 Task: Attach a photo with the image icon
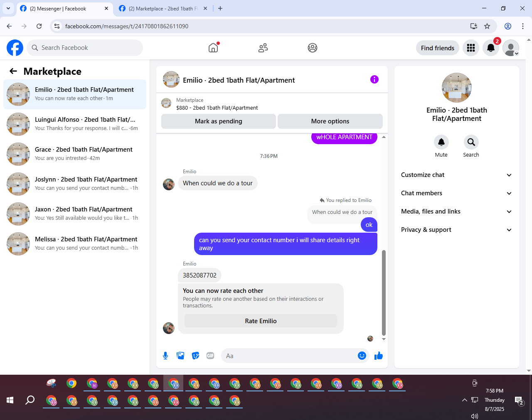pyautogui.click(x=180, y=356)
